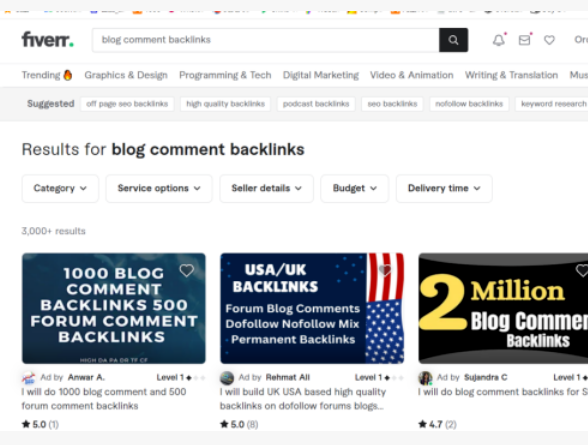Open the UK USA based backlinks gig title
The image size is (588, 445).
pyautogui.click(x=303, y=399)
